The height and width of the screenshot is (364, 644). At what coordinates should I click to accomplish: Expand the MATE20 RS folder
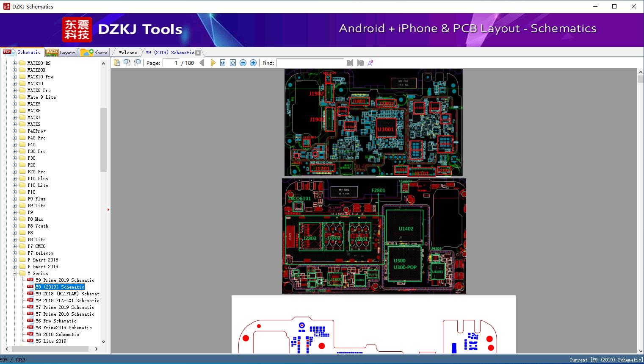pyautogui.click(x=14, y=63)
